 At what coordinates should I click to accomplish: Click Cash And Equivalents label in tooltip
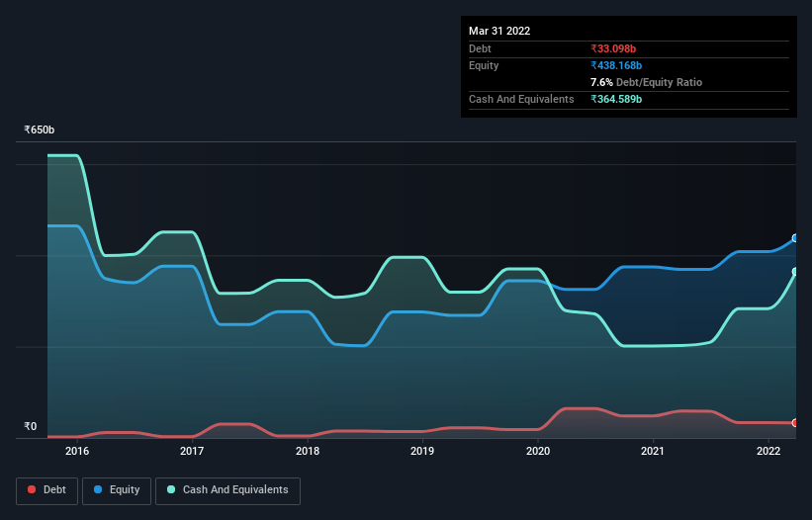coord(521,99)
